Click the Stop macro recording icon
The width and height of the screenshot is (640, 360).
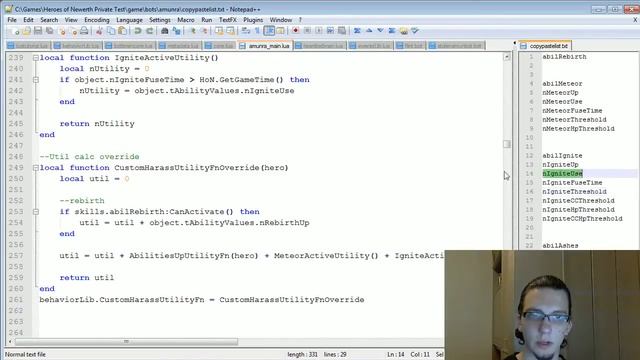[307, 31]
